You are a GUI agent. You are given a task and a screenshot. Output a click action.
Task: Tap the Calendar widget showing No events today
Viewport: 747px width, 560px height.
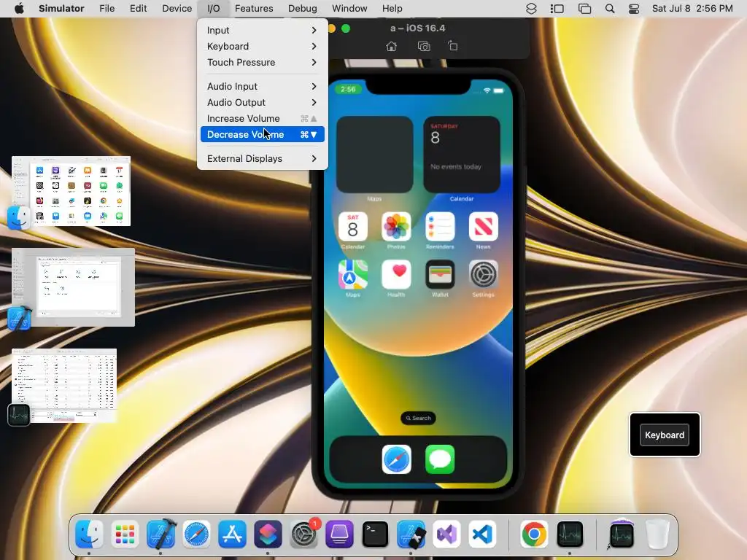(462, 155)
